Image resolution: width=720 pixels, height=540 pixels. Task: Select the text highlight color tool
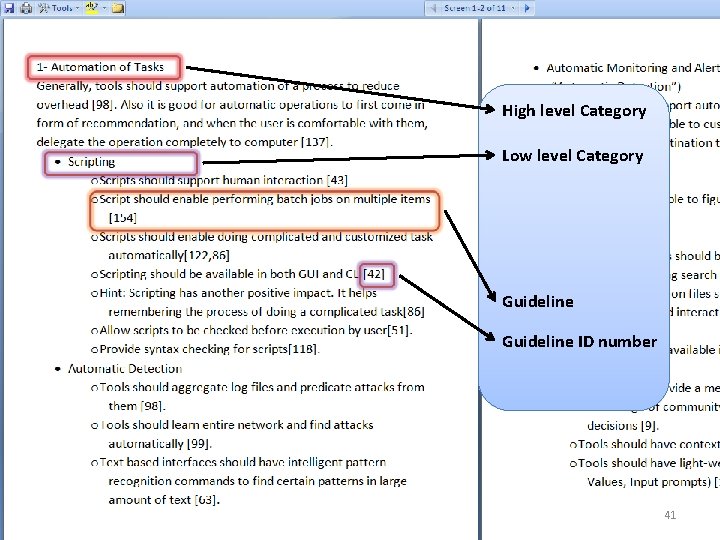[x=92, y=8]
